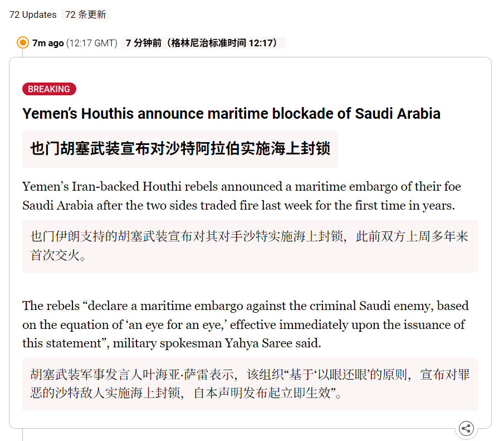504x441 pixels.
Task: Open the Houthis maritime blockade headline
Action: point(231,114)
